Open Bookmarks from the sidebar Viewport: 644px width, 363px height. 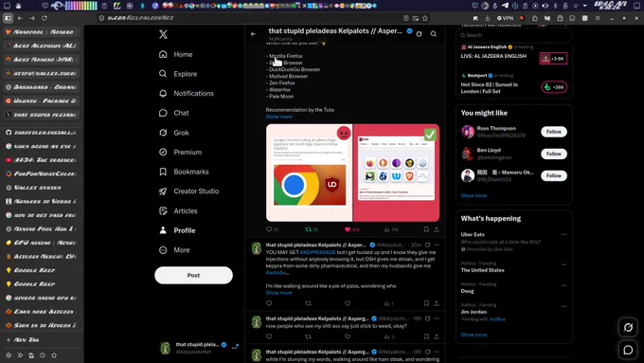[184, 172]
